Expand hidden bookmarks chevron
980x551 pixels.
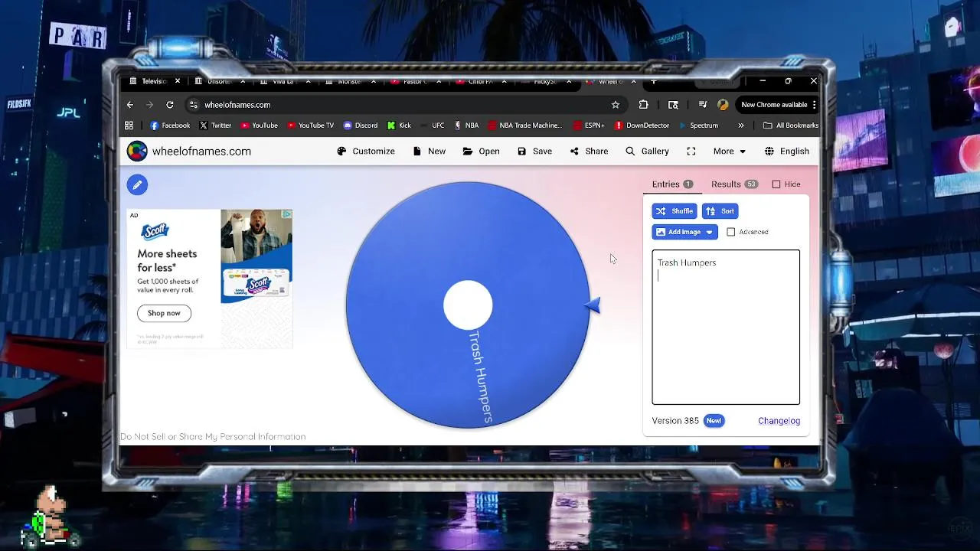click(740, 126)
